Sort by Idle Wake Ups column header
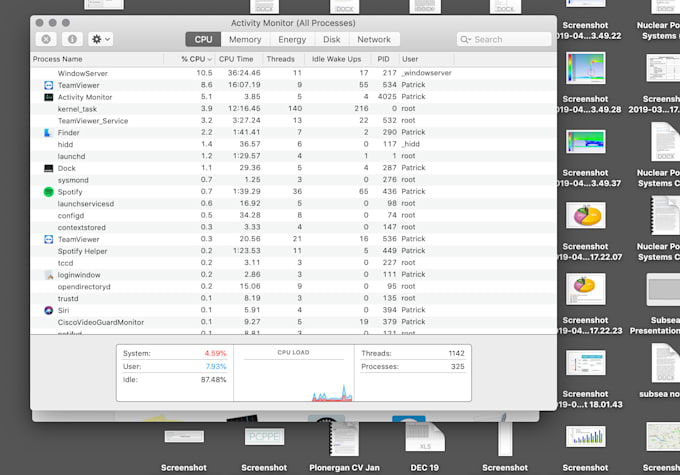The image size is (680, 475). tap(338, 59)
